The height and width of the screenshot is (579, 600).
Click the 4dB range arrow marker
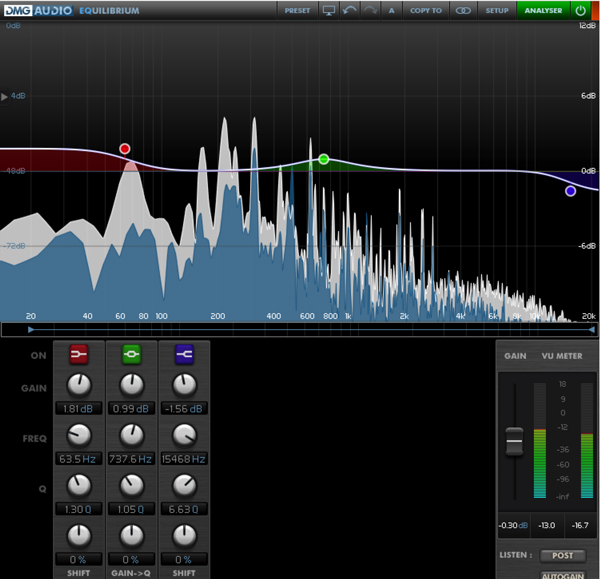point(5,97)
